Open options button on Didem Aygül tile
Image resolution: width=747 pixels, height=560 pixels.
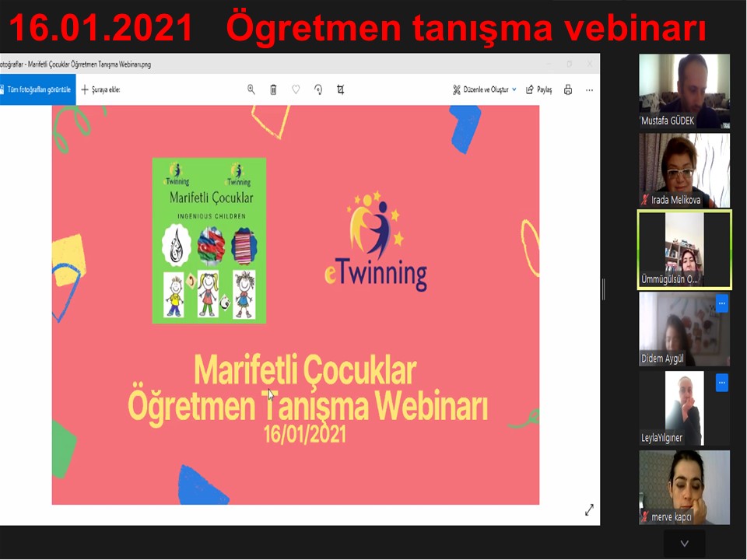[x=722, y=303]
